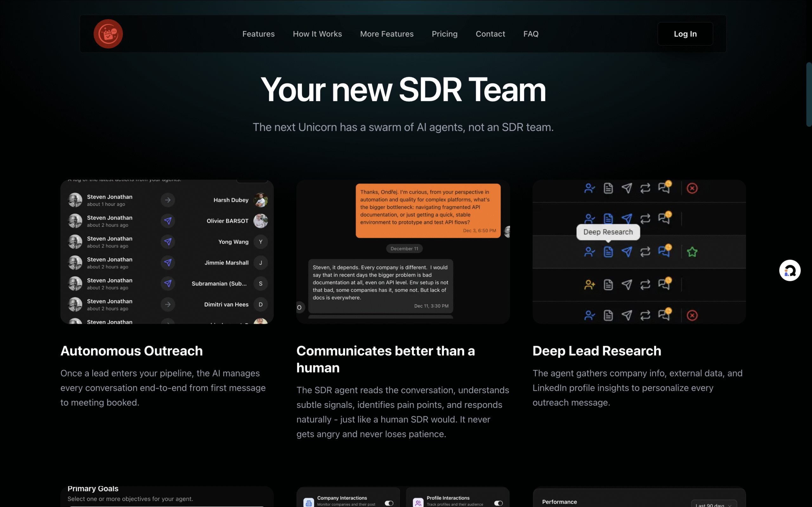Go to the Pricing section
The image size is (812, 507).
pos(444,34)
